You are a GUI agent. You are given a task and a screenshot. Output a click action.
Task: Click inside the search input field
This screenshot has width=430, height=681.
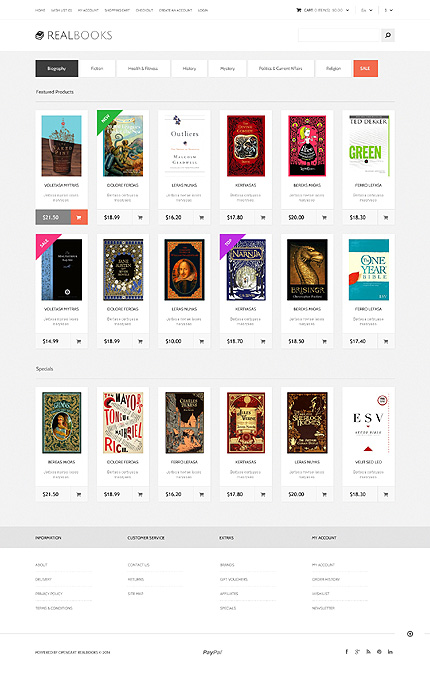pos(339,35)
